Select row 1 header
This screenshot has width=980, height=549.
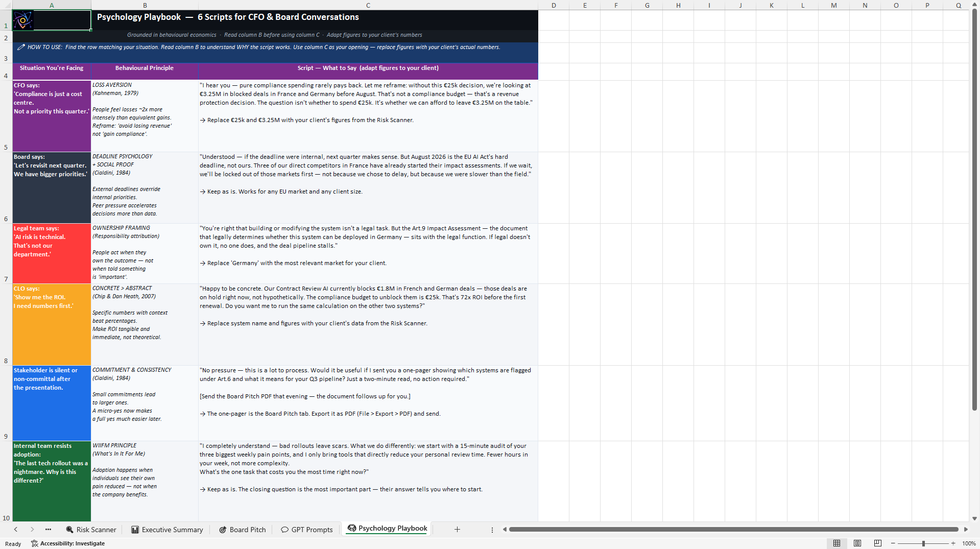[x=6, y=20]
